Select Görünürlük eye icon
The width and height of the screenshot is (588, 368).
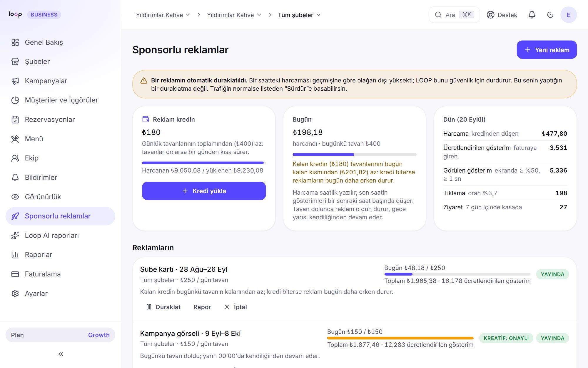tap(15, 197)
